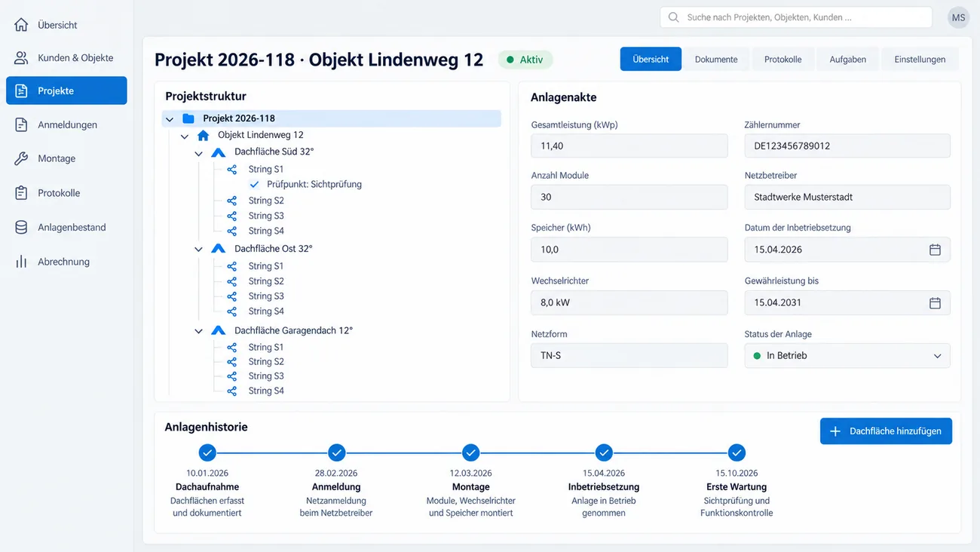Image resolution: width=980 pixels, height=552 pixels.
Task: Click Erste Wartung milestone marker
Action: (x=737, y=452)
